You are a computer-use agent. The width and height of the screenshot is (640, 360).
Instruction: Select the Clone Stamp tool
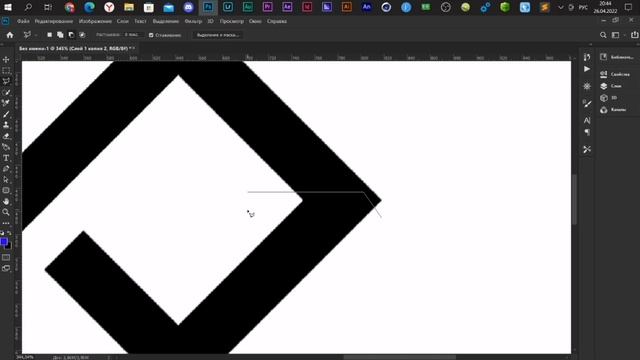[x=6, y=125]
